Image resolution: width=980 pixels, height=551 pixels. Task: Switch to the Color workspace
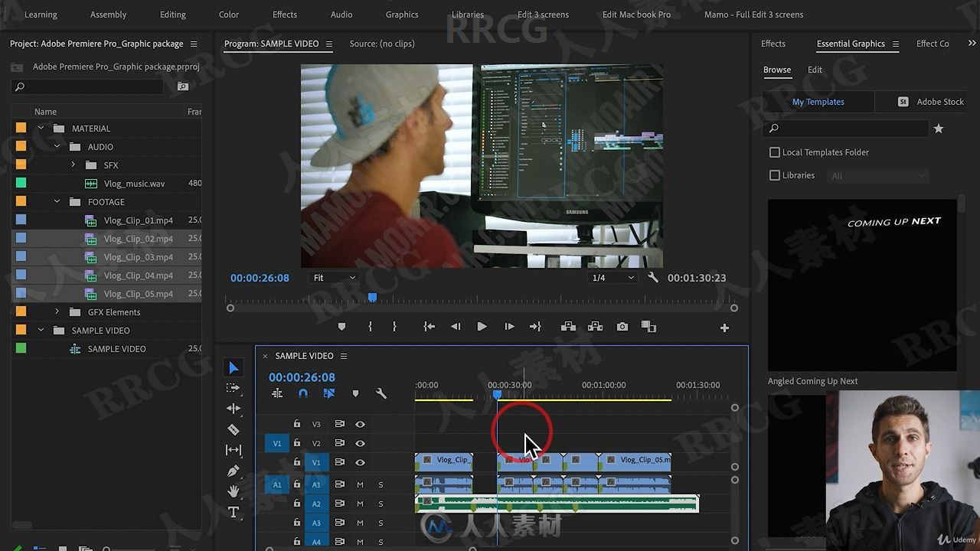pos(229,15)
